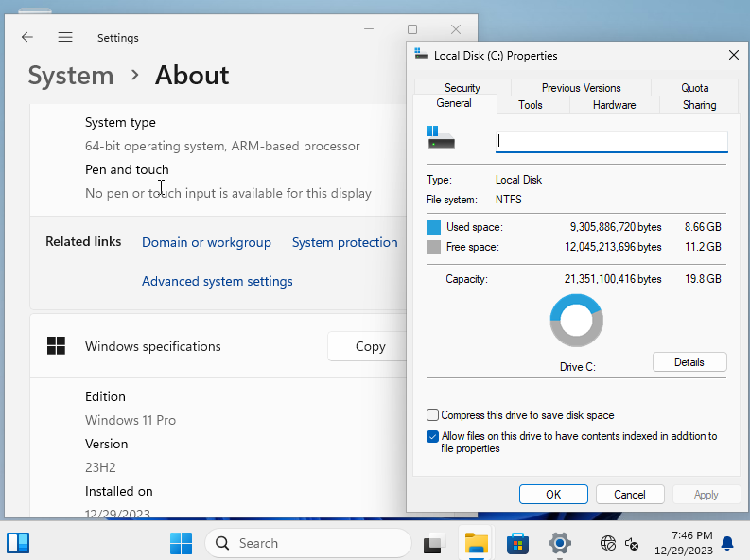Open Task View on the taskbar

(x=433, y=543)
